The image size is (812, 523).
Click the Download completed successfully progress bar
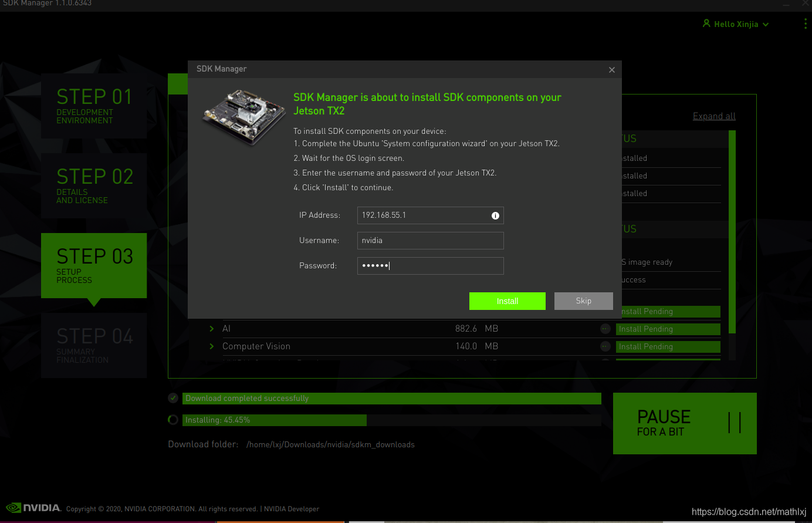(x=392, y=399)
